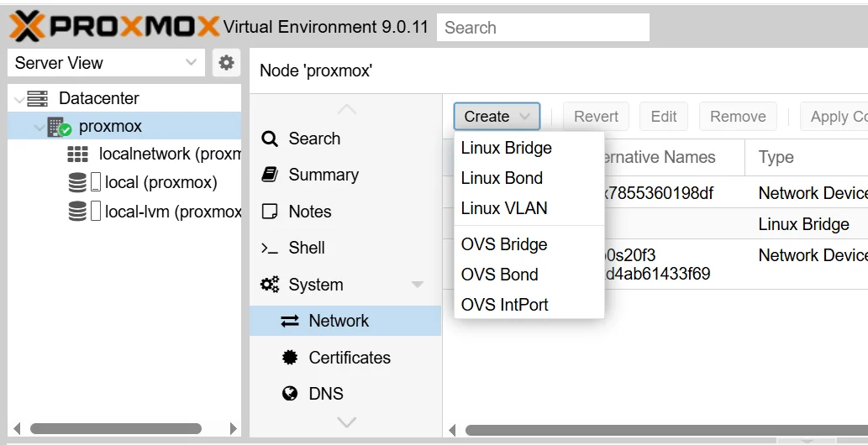Open the DNS menu item
Viewport: 868px width, 445px height.
(x=345, y=394)
